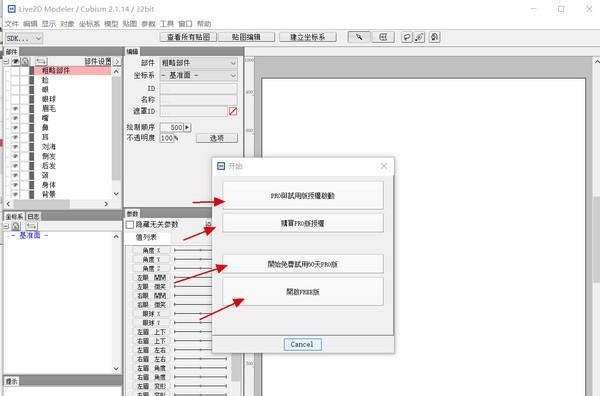The height and width of the screenshot is (396, 600).
Task: Click 開啟FREE版 in start dialog
Action: 303,292
